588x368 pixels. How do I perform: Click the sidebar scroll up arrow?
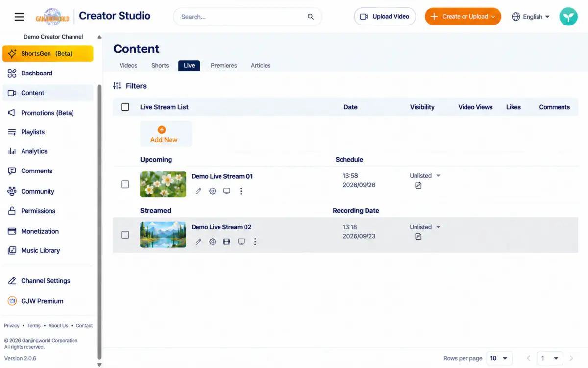[x=99, y=37]
